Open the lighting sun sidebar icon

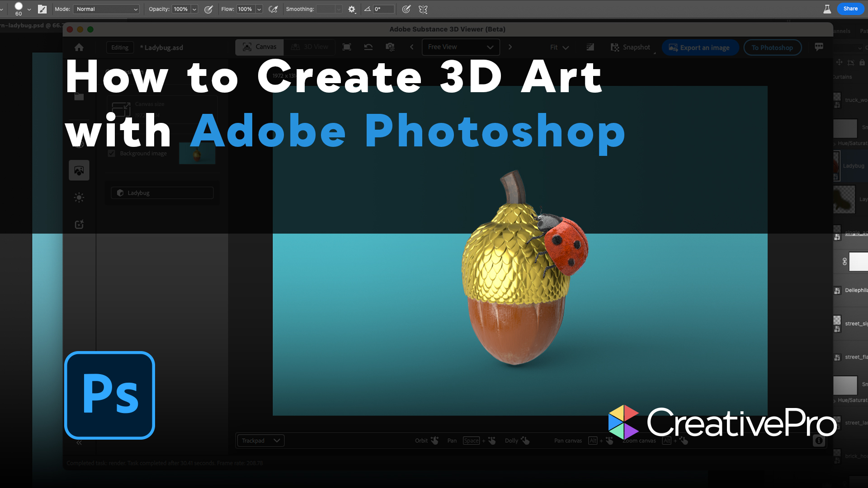pos(79,197)
